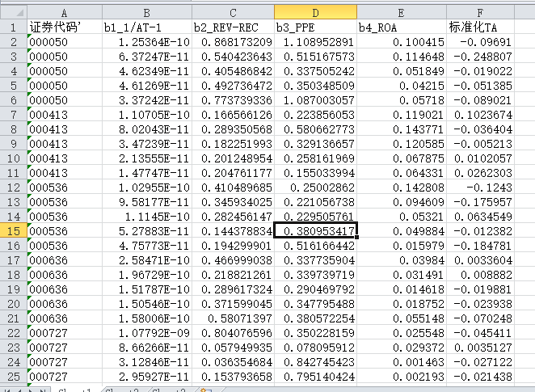Screen dimensions: 535x392
Task: Select cell with 0.036354684
Action: click(x=233, y=362)
